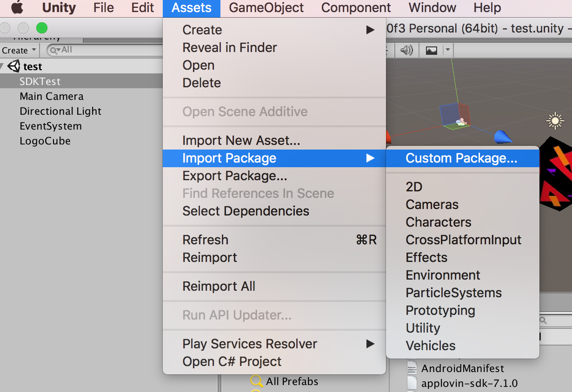The width and height of the screenshot is (572, 392).
Task: Select the applovin-sdk-7.1.0 file icon
Action: pos(412,383)
